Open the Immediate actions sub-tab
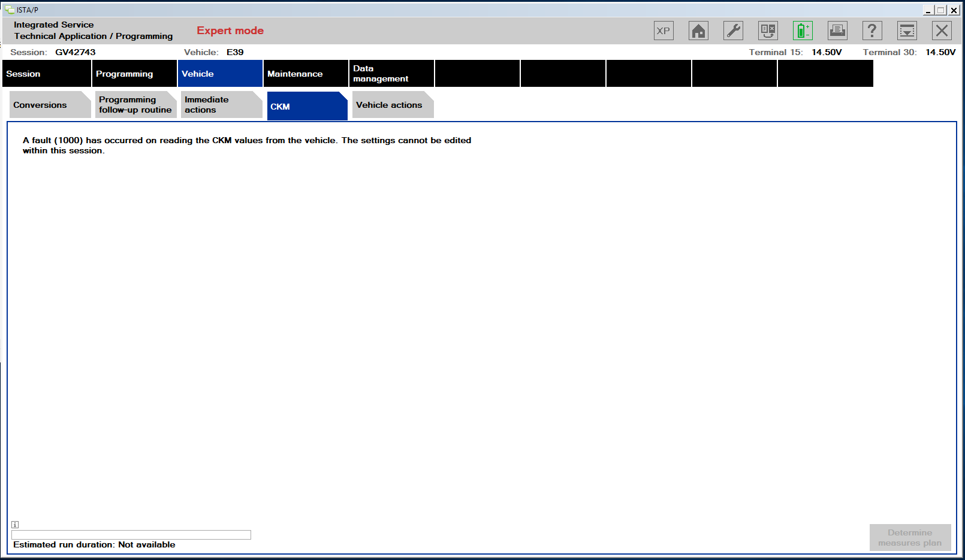 point(221,105)
